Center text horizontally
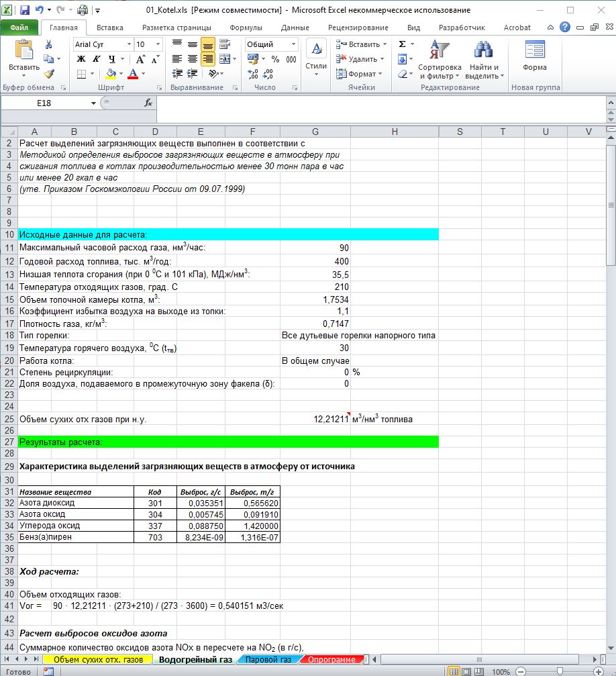This screenshot has height=676, width=616. (193, 58)
